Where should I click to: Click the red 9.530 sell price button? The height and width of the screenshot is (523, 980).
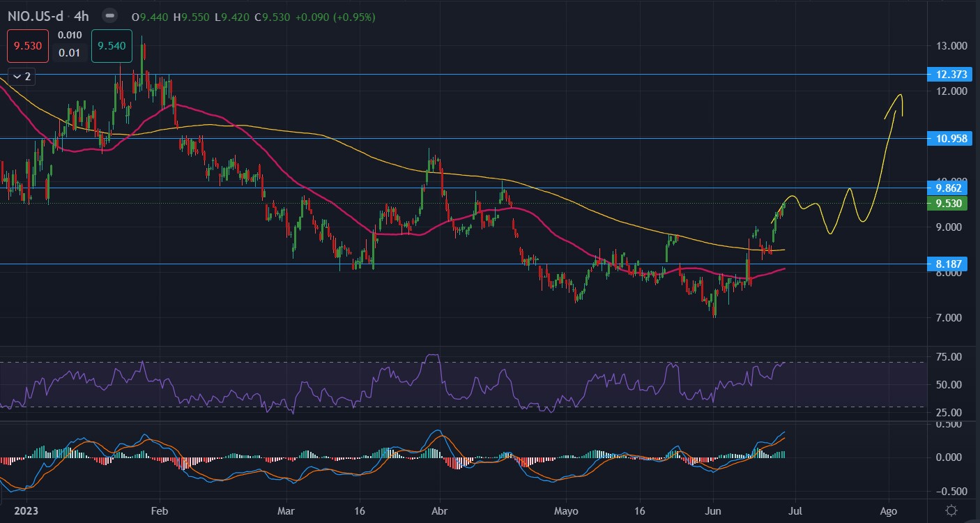(28, 46)
